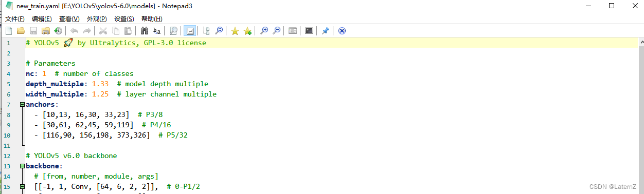Open favorites with the star icon
Viewport: 644px width, 194px height.
click(235, 31)
